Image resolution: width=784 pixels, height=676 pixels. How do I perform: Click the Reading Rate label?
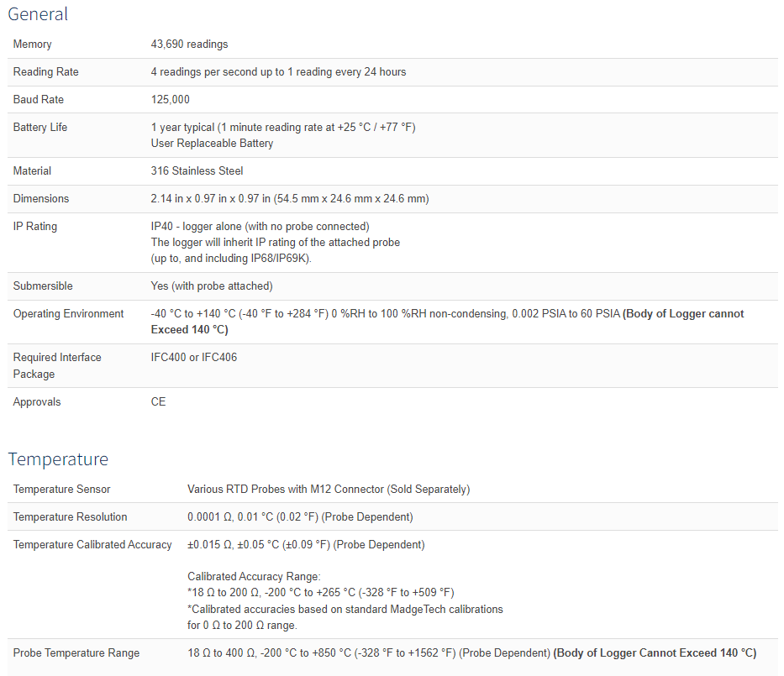[45, 72]
